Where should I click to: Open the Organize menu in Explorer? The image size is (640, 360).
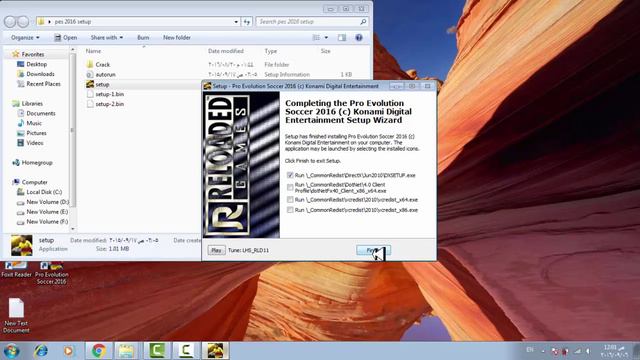point(25,38)
